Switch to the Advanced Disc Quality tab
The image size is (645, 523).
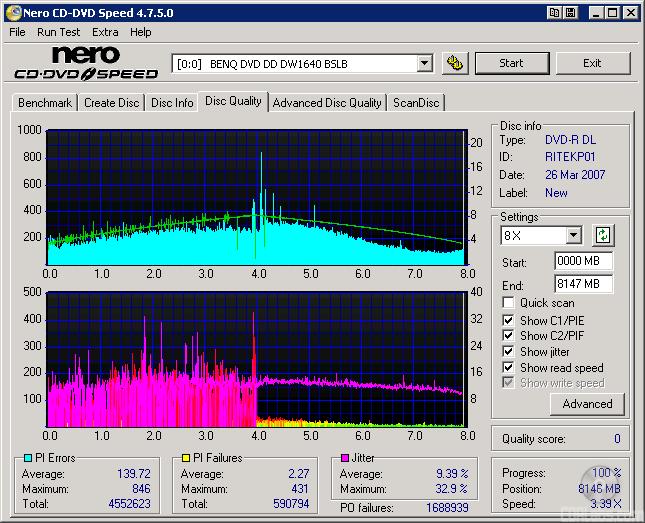[327, 102]
